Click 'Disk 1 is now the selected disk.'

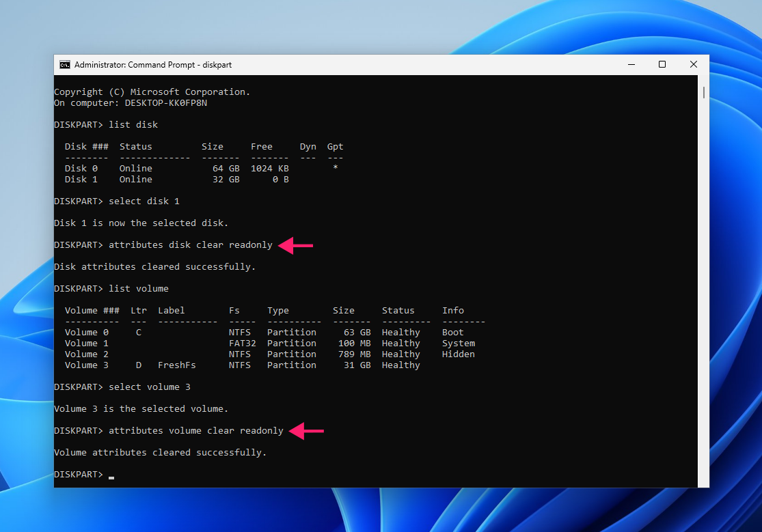point(141,223)
